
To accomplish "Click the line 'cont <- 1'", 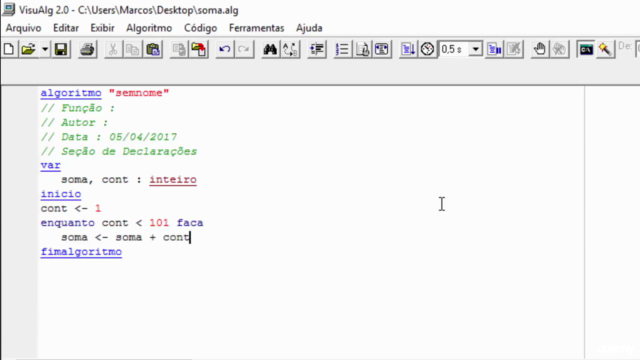I will tap(71, 209).
